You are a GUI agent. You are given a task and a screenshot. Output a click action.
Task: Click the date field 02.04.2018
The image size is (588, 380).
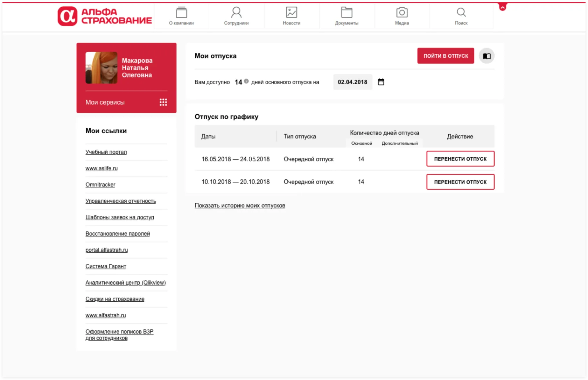pyautogui.click(x=352, y=82)
